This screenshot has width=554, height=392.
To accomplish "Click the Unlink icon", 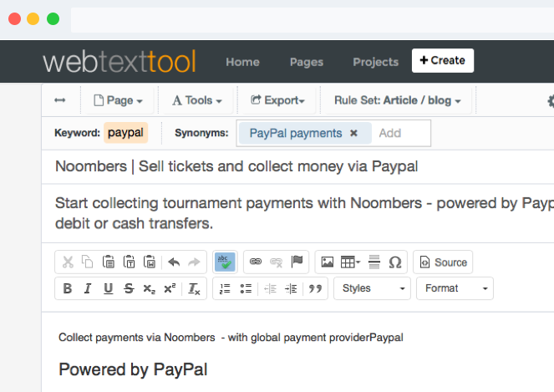I will click(276, 262).
